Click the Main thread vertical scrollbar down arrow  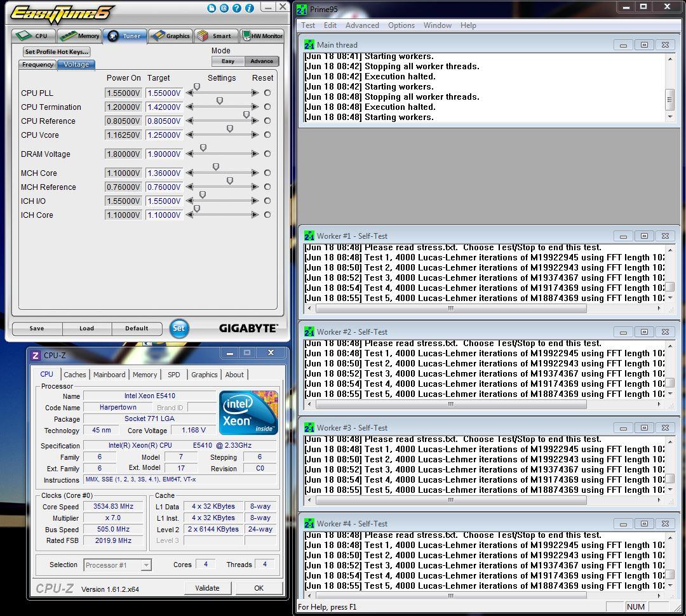click(670, 117)
